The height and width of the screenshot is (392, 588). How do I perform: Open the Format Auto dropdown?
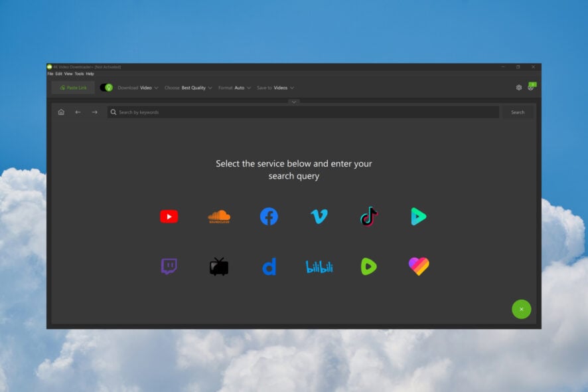coord(235,88)
